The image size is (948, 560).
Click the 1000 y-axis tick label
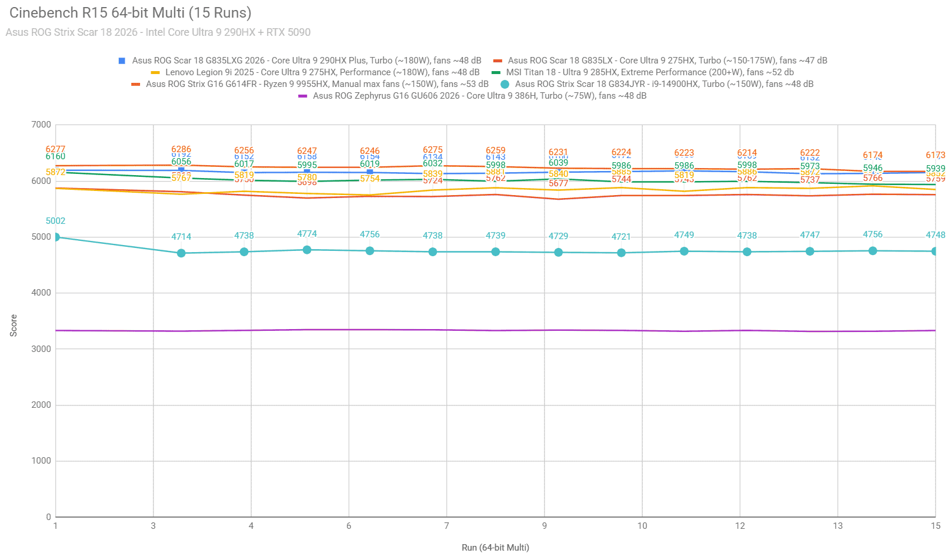pos(41,461)
